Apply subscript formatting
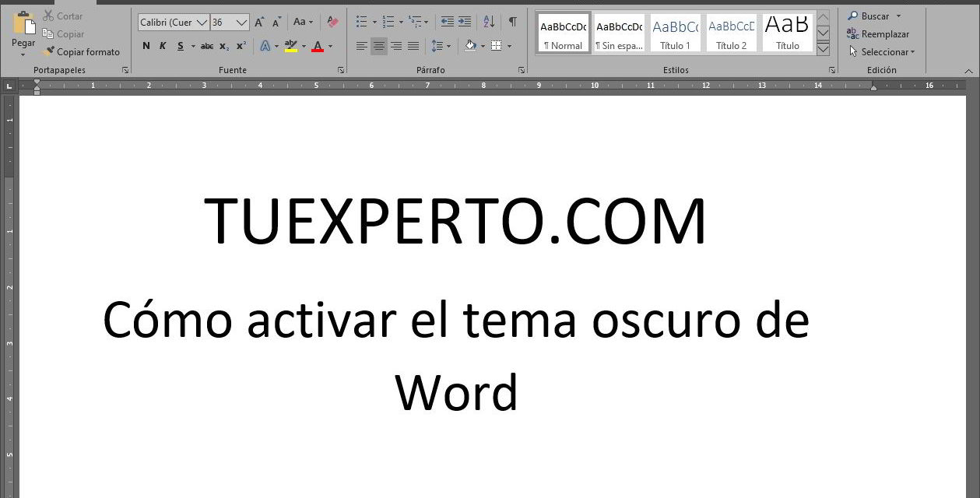The height and width of the screenshot is (498, 980). pyautogui.click(x=224, y=47)
